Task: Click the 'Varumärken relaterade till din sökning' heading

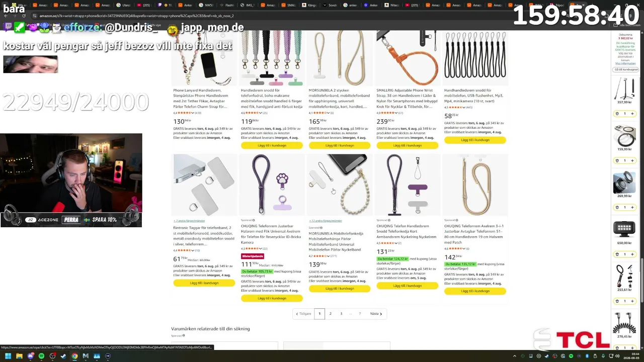Action: [210, 329]
